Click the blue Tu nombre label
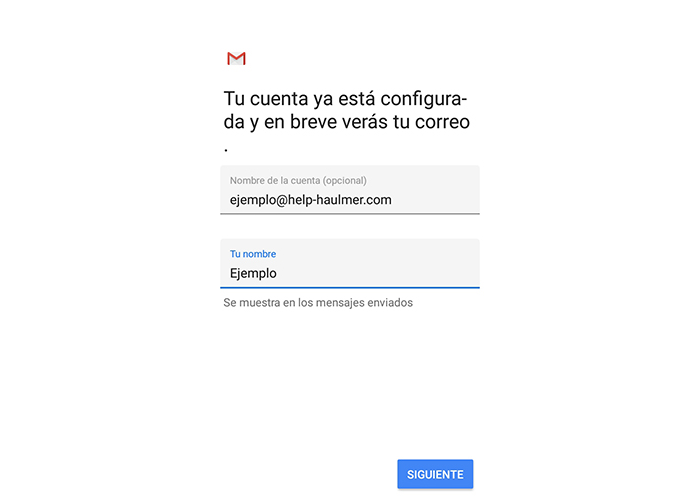This screenshot has width=700, height=500. click(253, 254)
